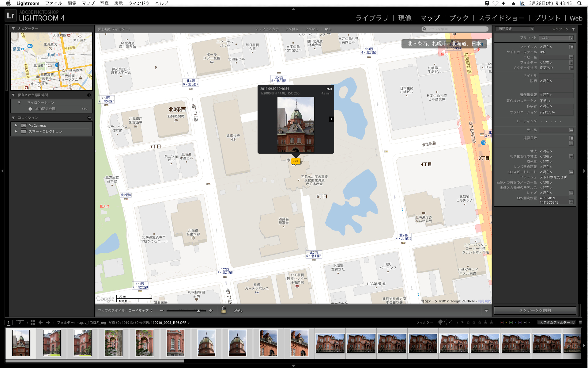Toggle the red color label filter
The height and width of the screenshot is (368, 588).
(502, 322)
